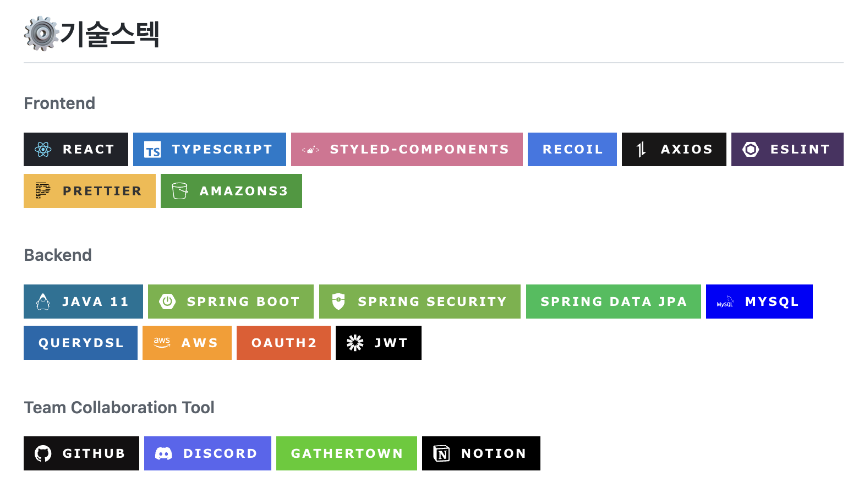Click the Backend section heading
The height and width of the screenshot is (504, 864).
[58, 255]
